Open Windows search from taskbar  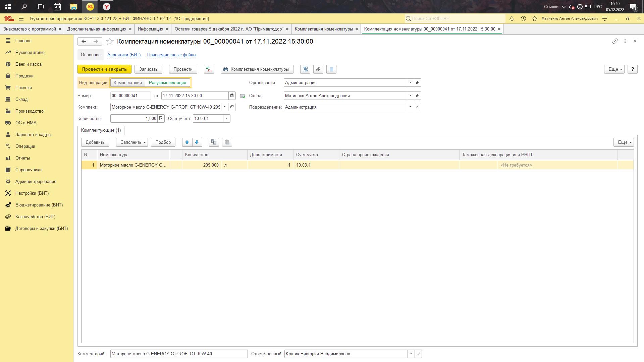pos(24,7)
